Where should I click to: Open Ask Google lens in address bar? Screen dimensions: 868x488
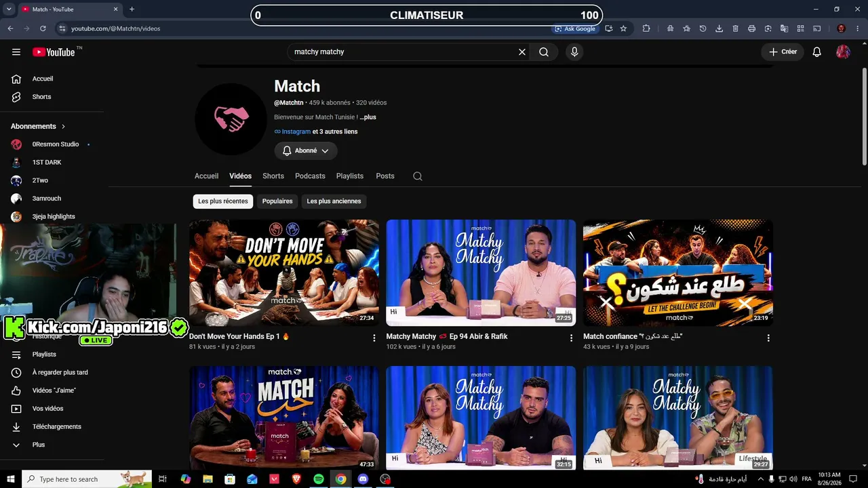pyautogui.click(x=575, y=28)
